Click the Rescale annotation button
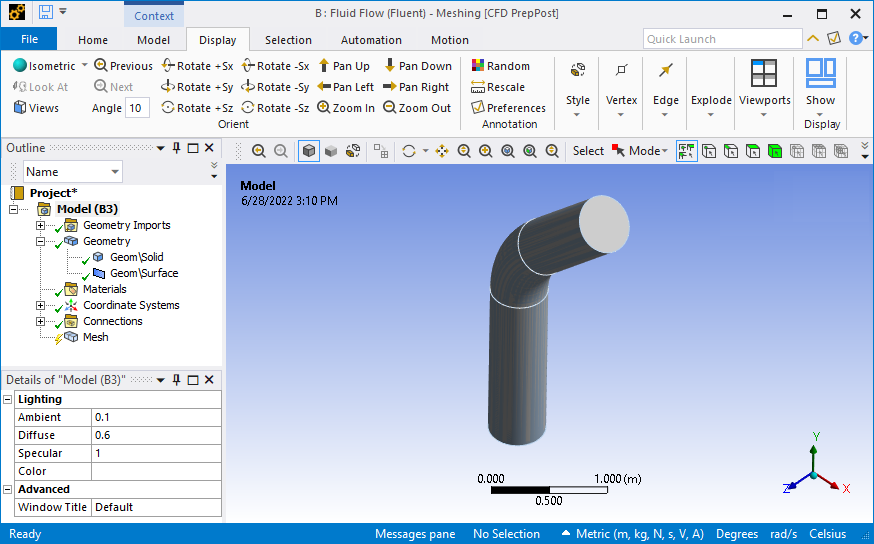 click(498, 87)
